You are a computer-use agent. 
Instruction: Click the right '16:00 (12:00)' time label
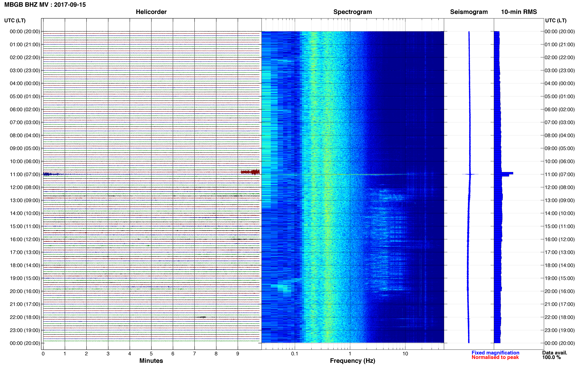click(x=560, y=239)
